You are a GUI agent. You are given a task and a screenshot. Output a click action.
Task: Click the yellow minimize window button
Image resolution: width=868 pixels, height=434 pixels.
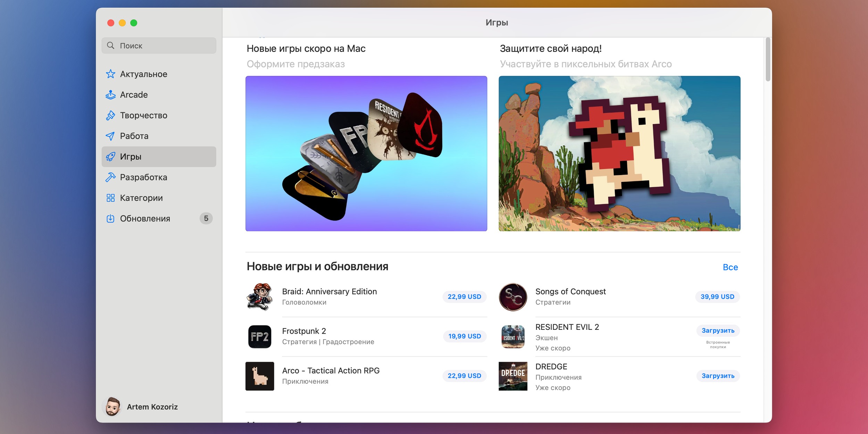click(x=122, y=23)
